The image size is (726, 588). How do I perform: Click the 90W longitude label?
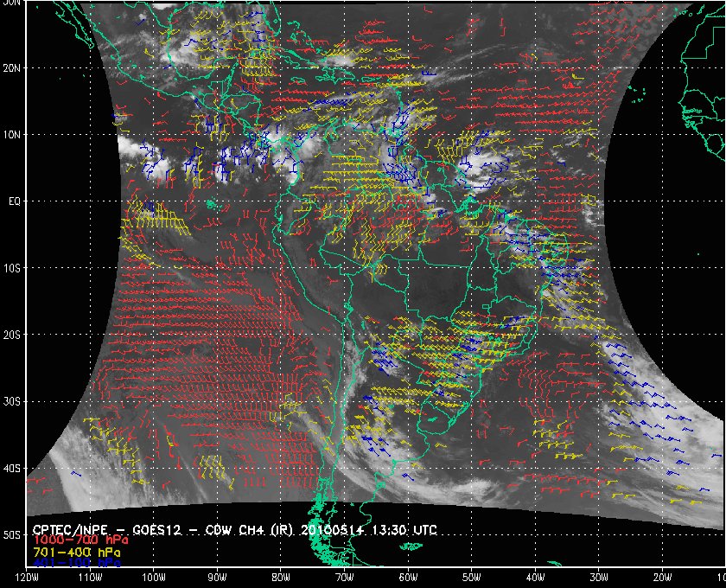click(x=217, y=578)
